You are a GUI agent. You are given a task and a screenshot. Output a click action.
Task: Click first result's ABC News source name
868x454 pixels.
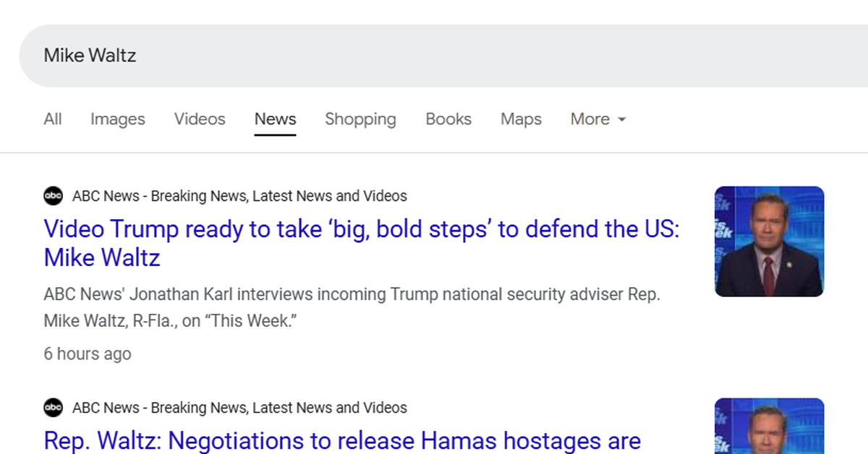[239, 196]
